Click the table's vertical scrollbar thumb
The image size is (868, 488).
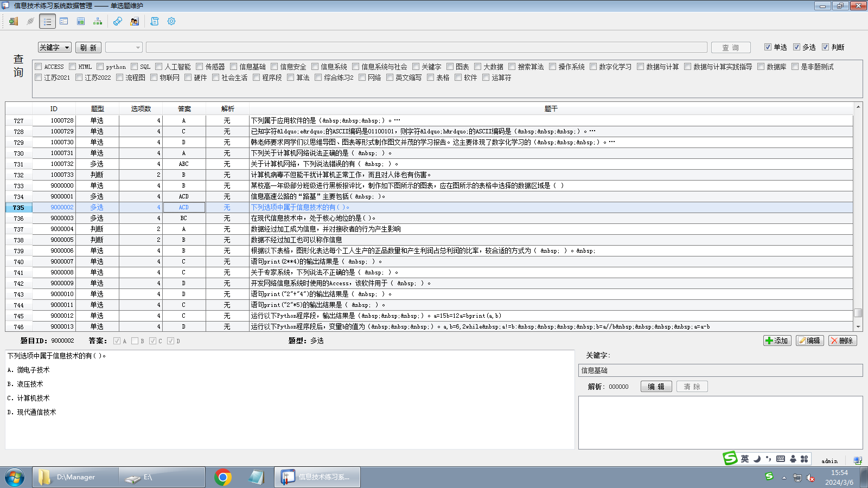(858, 313)
